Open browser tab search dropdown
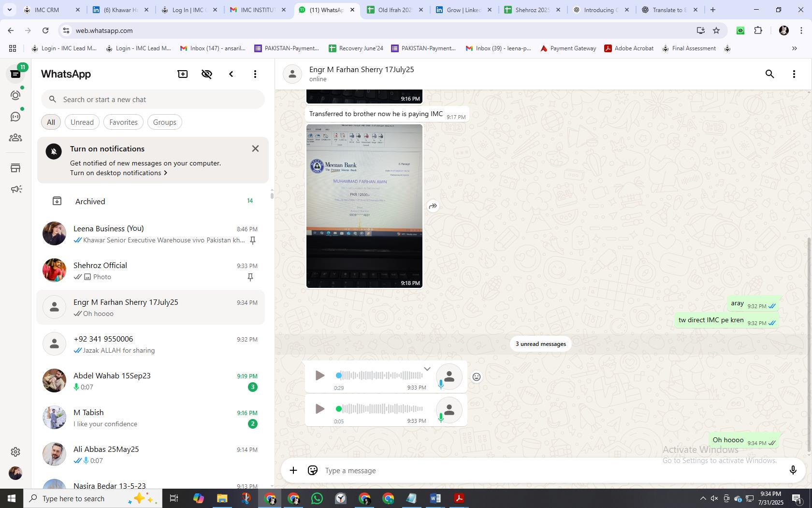The image size is (812, 508). click(10, 10)
